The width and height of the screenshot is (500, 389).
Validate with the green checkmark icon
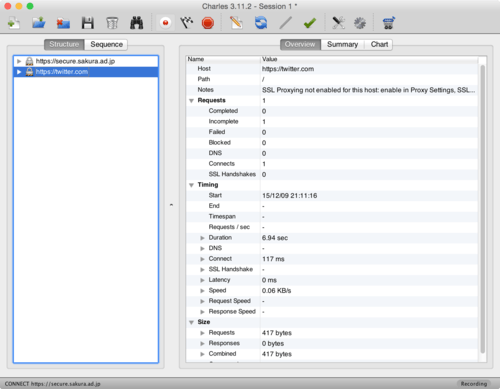point(310,23)
